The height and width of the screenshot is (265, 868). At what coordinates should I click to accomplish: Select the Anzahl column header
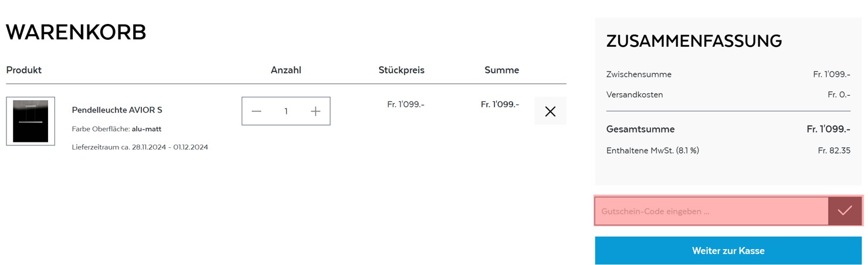click(286, 70)
